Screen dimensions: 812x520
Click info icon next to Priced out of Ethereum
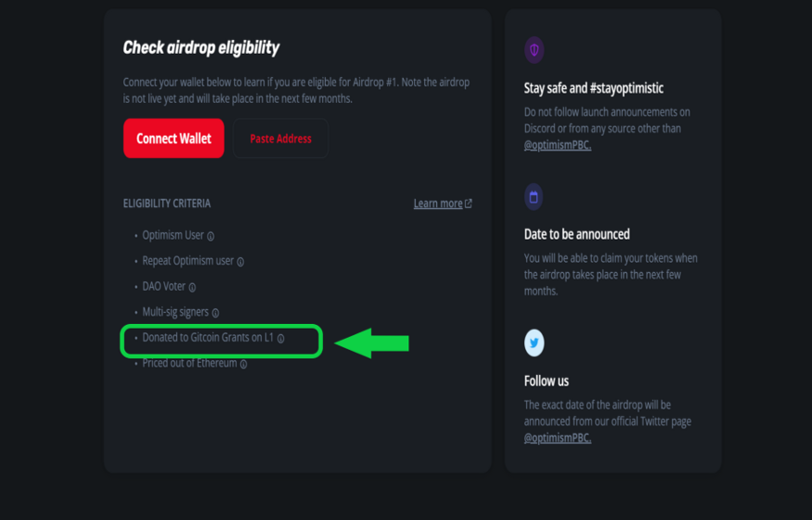pos(243,364)
